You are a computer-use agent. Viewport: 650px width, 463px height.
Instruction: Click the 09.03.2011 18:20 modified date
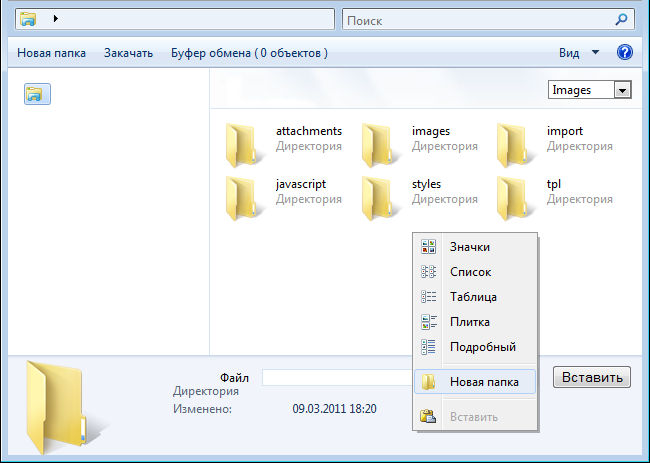(x=335, y=409)
